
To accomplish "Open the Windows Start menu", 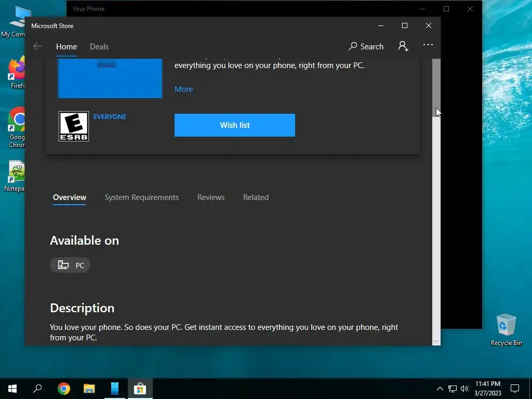I will [12, 389].
